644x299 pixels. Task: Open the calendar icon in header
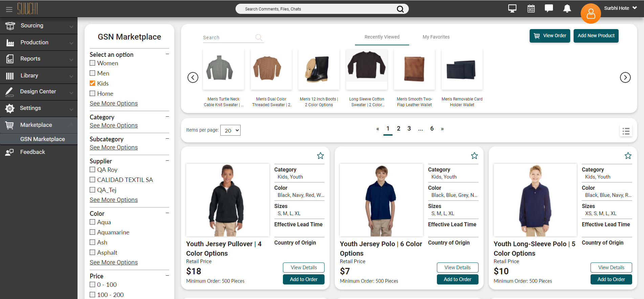coord(531,8)
